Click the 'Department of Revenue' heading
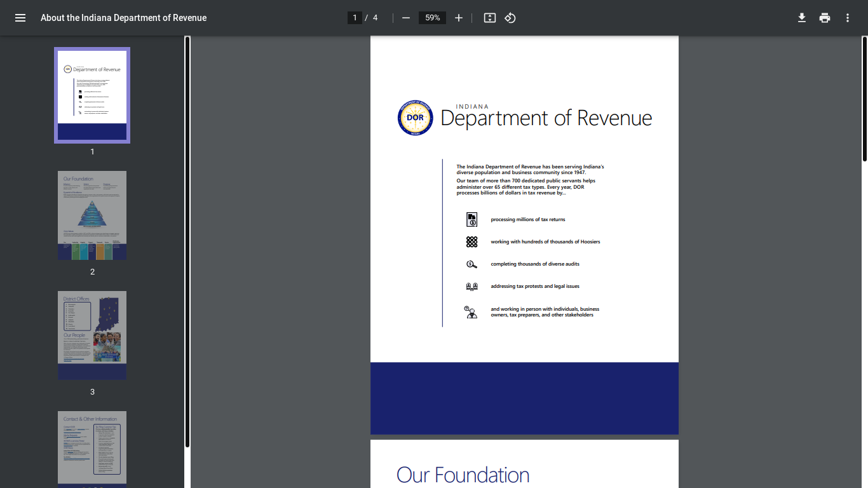 click(x=546, y=119)
